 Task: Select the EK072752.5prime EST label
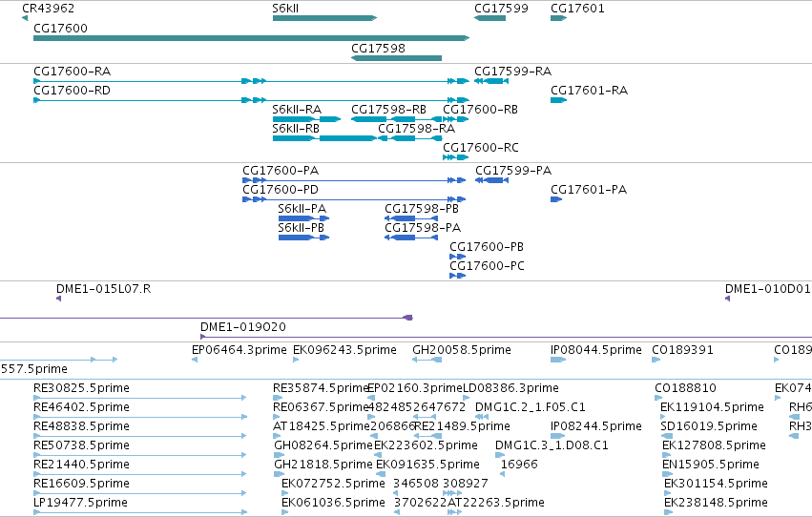pyautogui.click(x=334, y=485)
